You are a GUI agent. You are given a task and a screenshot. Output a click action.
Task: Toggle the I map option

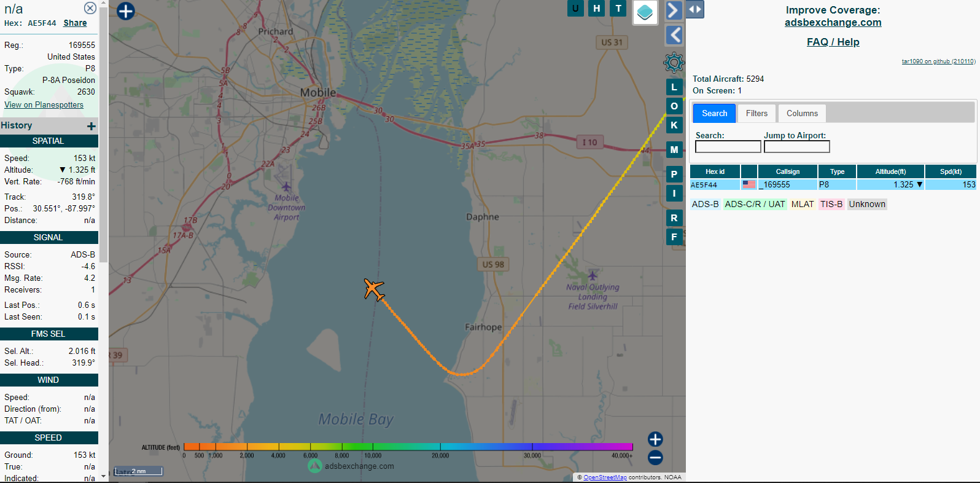674,193
